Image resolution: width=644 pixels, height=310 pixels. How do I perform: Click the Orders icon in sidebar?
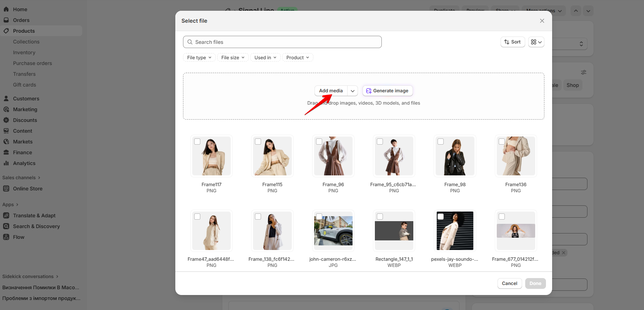pyautogui.click(x=6, y=20)
